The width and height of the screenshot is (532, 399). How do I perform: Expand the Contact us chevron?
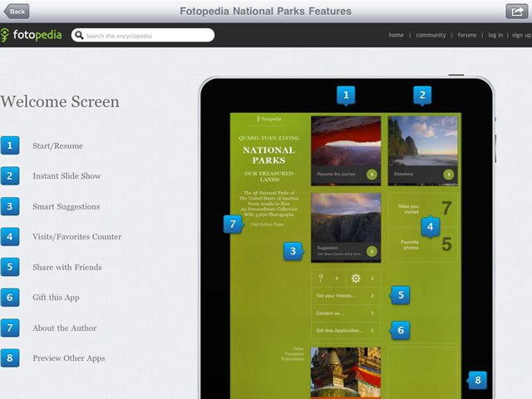[372, 313]
